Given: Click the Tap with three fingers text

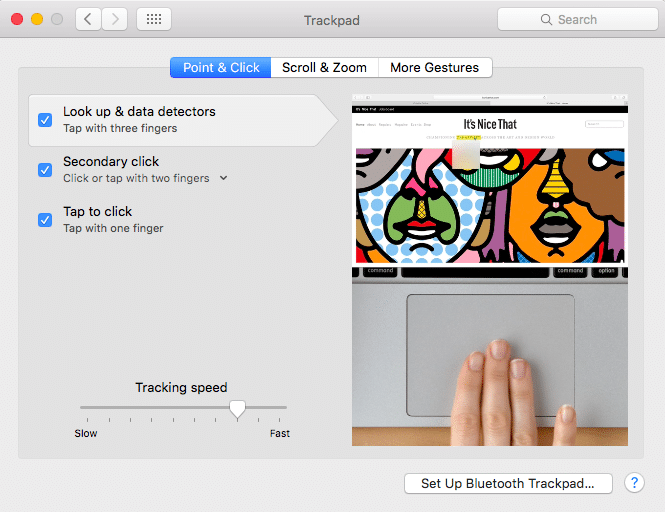Looking at the screenshot, I should coord(120,128).
